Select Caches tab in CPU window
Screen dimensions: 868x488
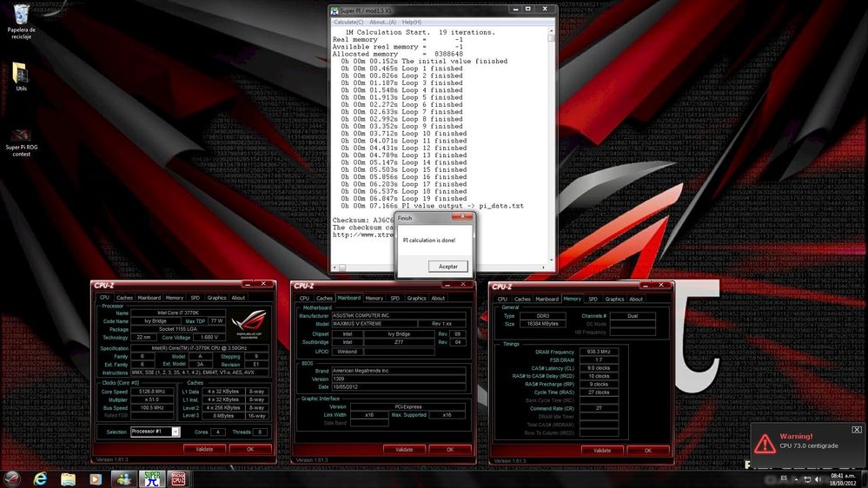124,298
